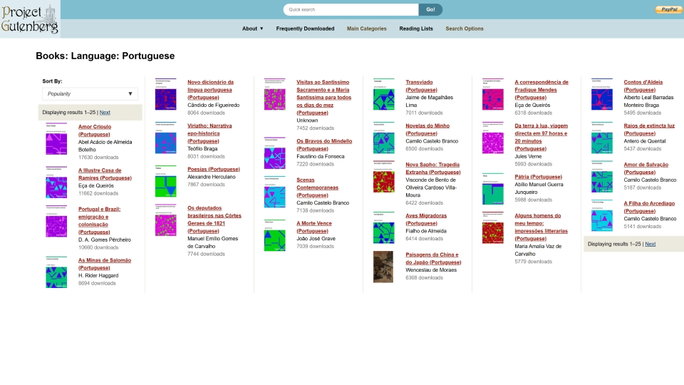This screenshot has width=684, height=385.
Task: Open A correspondência de Fradique Mendes link
Action: [541, 90]
